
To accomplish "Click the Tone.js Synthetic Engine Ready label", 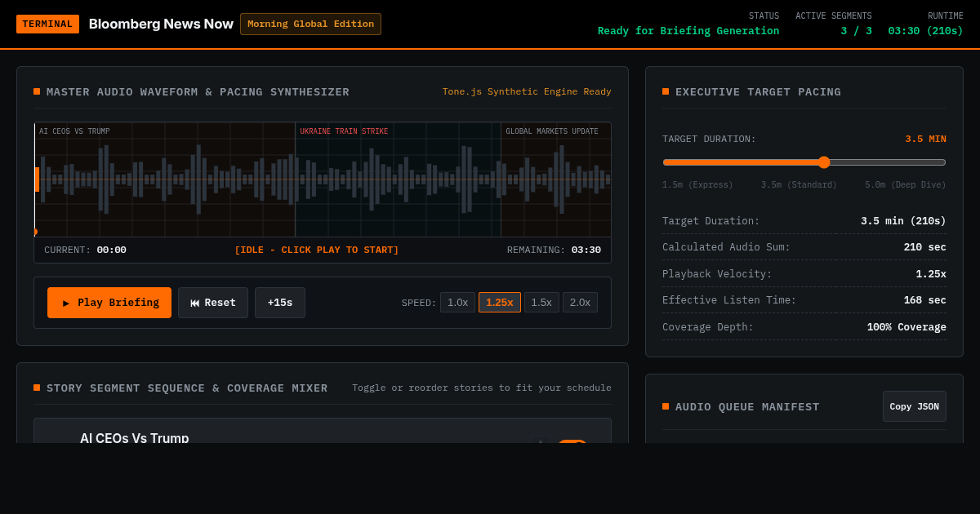I will pos(527,91).
